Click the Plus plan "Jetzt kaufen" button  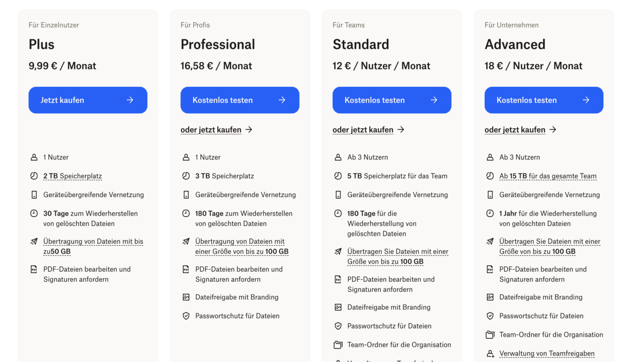(88, 100)
